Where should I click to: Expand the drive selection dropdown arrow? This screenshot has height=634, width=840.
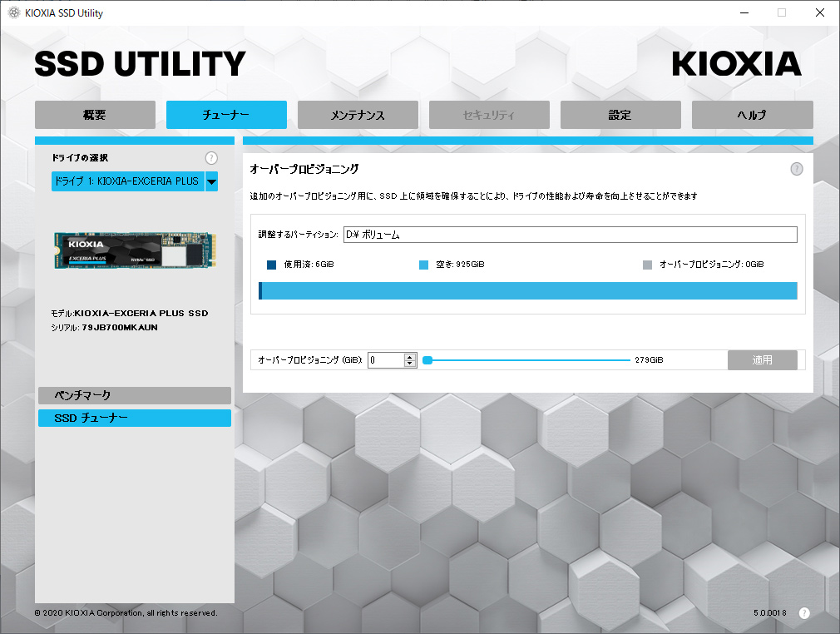click(211, 181)
